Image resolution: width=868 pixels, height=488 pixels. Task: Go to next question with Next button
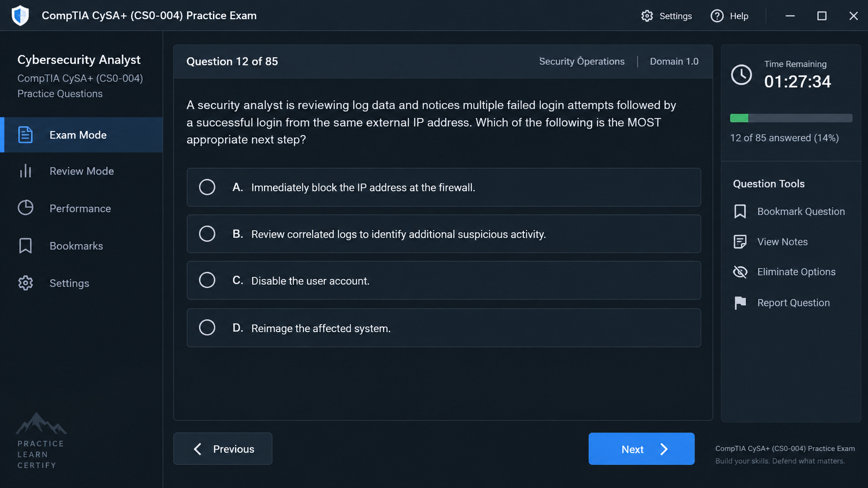(641, 449)
